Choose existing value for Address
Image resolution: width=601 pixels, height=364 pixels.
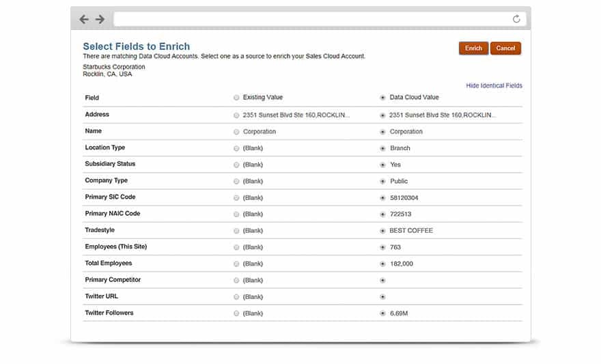[236, 115]
